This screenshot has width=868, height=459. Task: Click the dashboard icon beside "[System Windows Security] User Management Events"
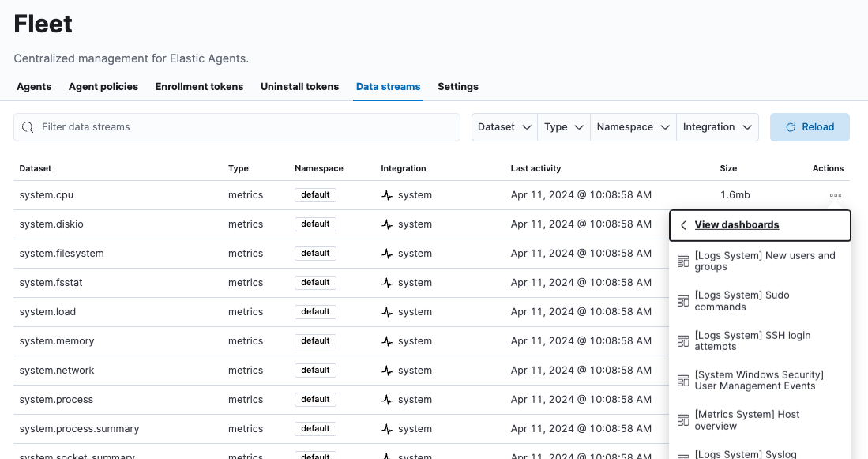pyautogui.click(x=682, y=380)
